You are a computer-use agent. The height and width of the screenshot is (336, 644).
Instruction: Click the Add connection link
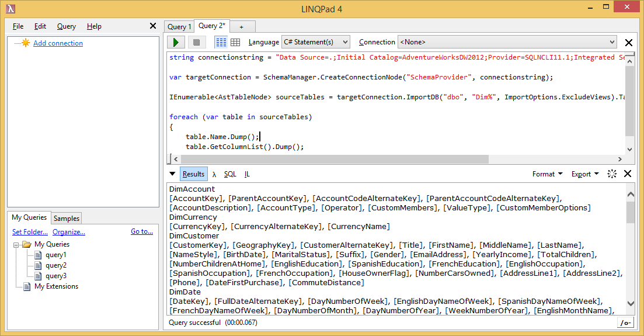click(x=58, y=43)
